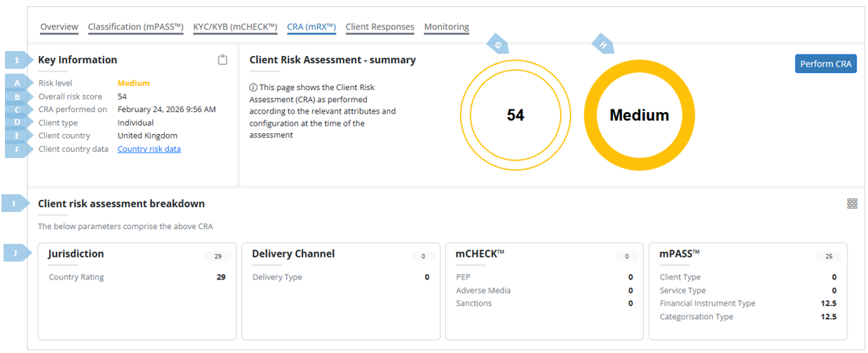This screenshot has width=868, height=353.
Task: Click the mPASS™ breakdown card heading
Action: tap(679, 254)
